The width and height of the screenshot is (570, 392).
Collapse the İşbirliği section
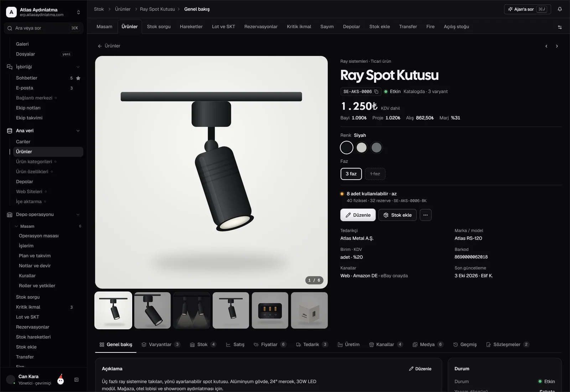coord(78,67)
